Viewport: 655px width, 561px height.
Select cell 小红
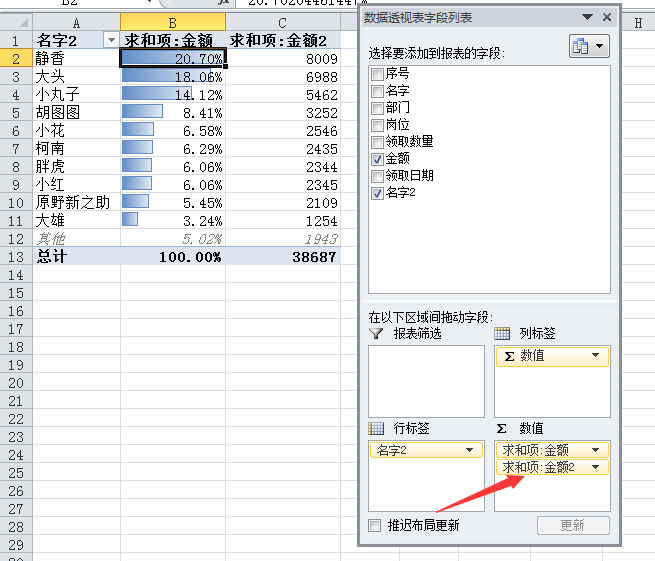(x=76, y=184)
